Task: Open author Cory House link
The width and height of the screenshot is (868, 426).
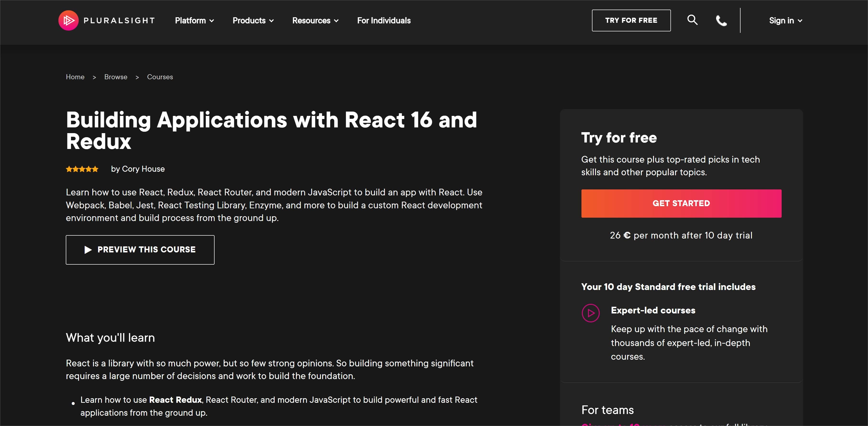Action: (143, 169)
